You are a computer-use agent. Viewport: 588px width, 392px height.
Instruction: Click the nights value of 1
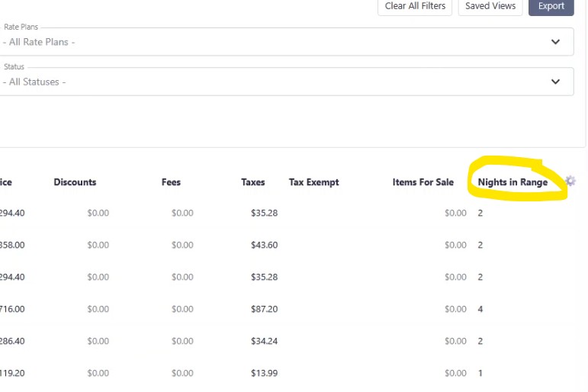pyautogui.click(x=480, y=373)
